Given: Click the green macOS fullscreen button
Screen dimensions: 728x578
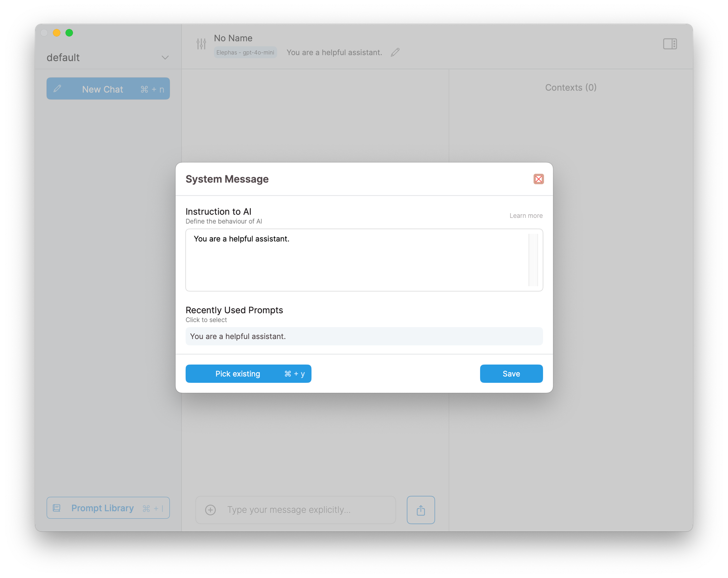Looking at the screenshot, I should click(69, 33).
